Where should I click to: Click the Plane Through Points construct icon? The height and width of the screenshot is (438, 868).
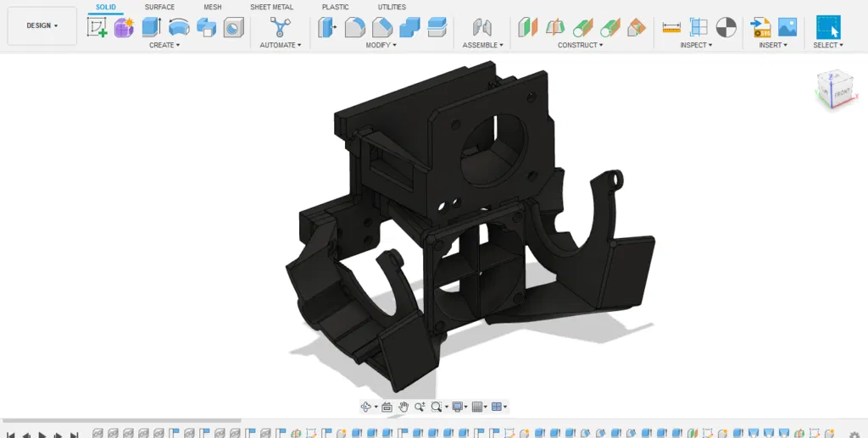pos(637,27)
